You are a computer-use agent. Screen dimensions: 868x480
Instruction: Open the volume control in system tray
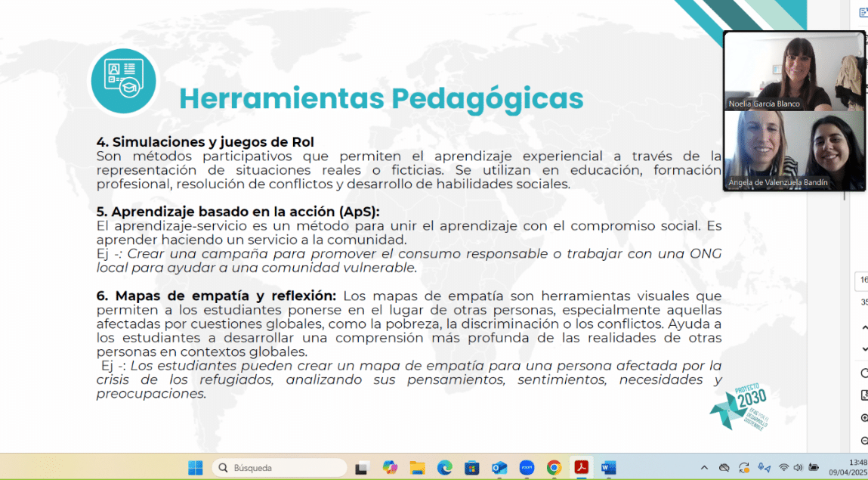[x=798, y=468]
